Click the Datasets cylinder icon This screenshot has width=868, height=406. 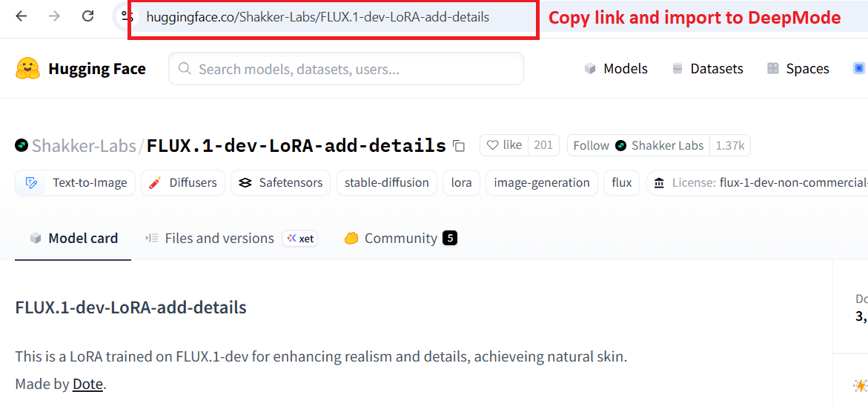point(677,69)
